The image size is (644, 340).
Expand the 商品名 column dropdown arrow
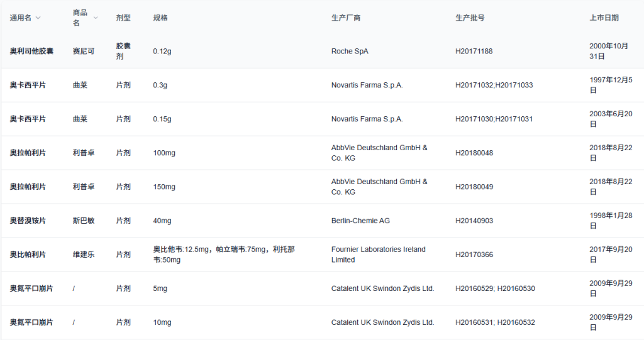pos(96,18)
